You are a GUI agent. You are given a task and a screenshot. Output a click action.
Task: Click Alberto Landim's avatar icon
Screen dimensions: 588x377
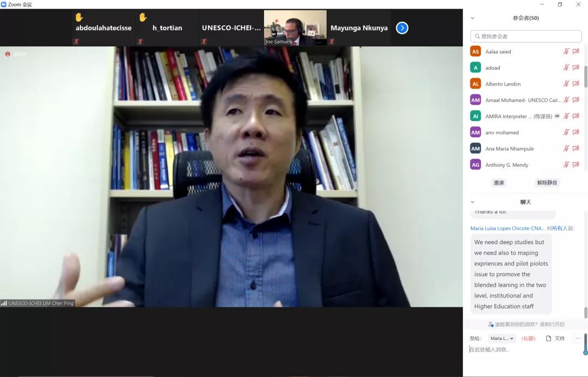(x=475, y=84)
